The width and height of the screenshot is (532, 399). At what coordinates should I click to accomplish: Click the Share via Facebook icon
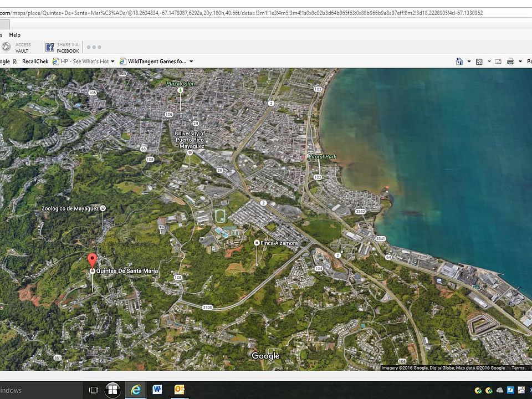tap(50, 48)
